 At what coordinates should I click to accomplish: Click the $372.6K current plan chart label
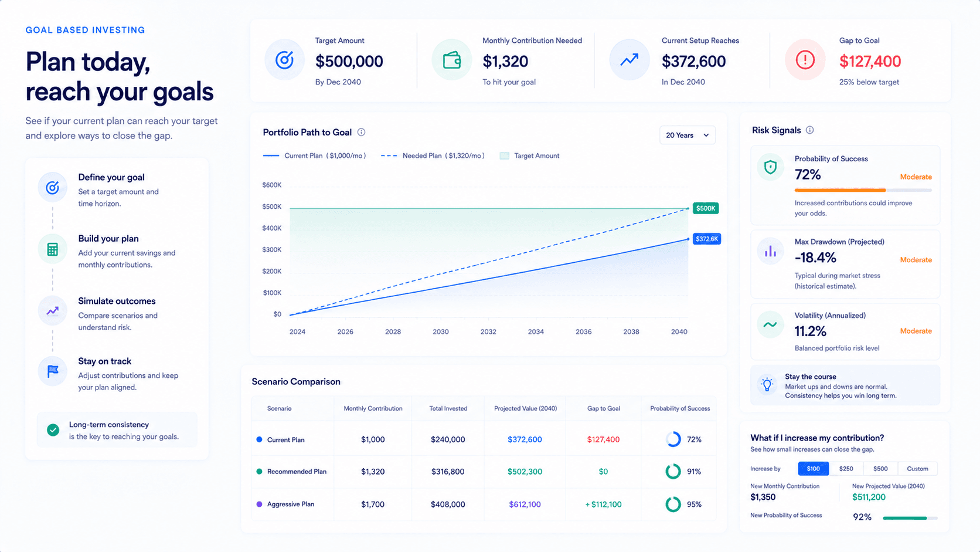pyautogui.click(x=707, y=239)
